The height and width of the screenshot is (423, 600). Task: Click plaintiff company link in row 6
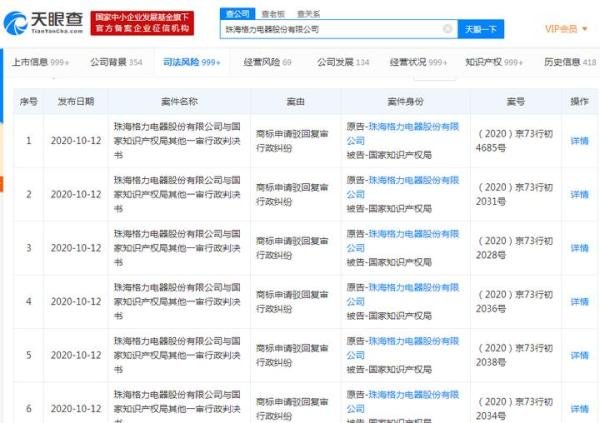point(403,402)
